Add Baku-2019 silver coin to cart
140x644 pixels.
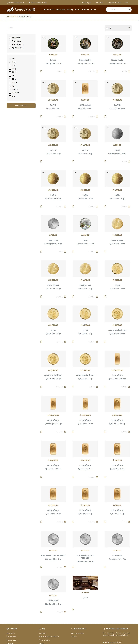click(x=65, y=251)
